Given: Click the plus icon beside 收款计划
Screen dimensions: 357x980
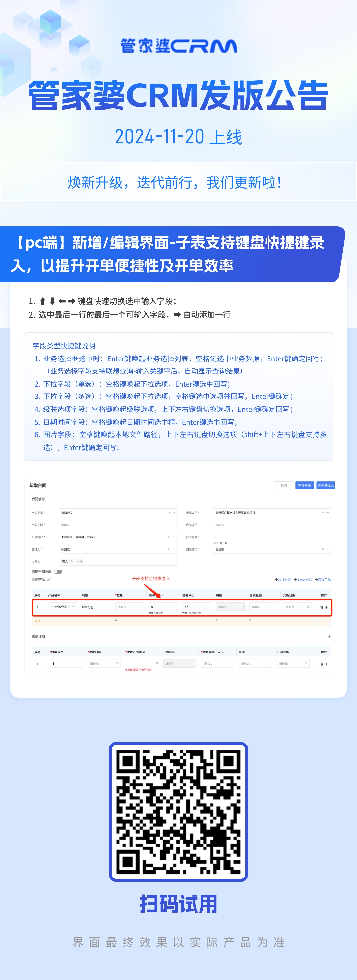Looking at the screenshot, I should tap(329, 636).
